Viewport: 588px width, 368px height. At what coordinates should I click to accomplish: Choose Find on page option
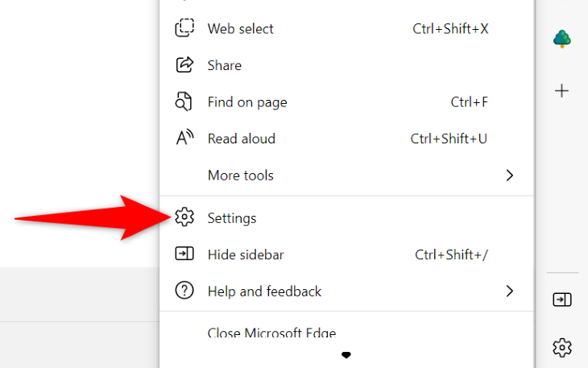tap(247, 102)
